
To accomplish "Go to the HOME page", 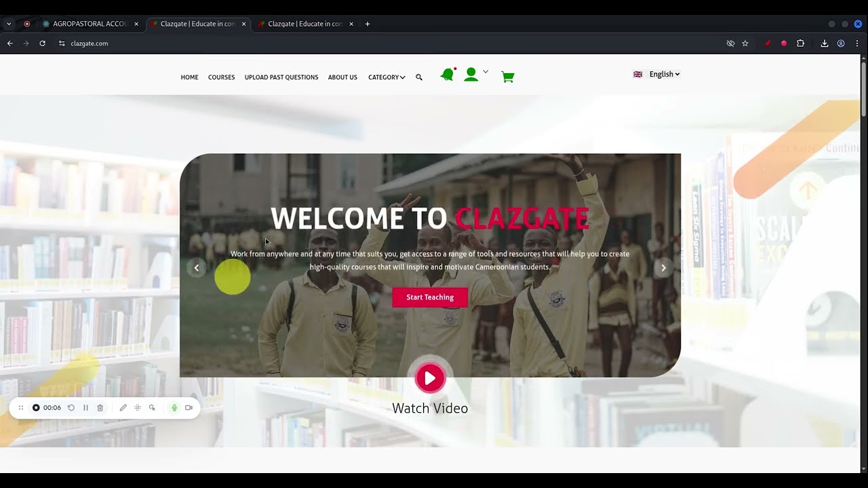I will click(x=189, y=77).
